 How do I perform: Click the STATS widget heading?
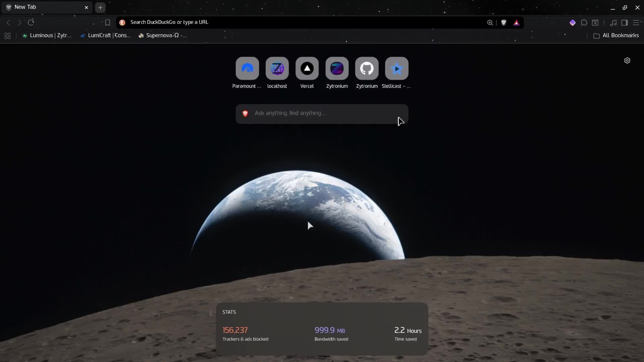(x=229, y=312)
